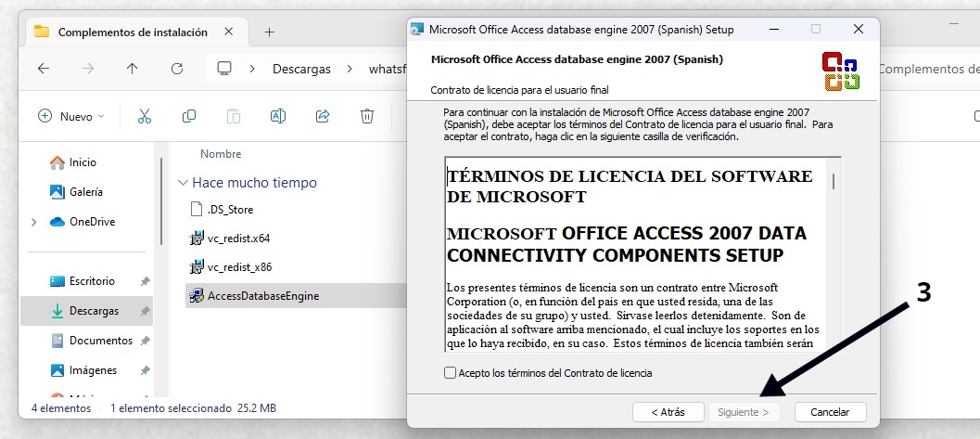The image size is (980, 439).
Task: Expand the OneDrive tree node
Action: tap(34, 222)
